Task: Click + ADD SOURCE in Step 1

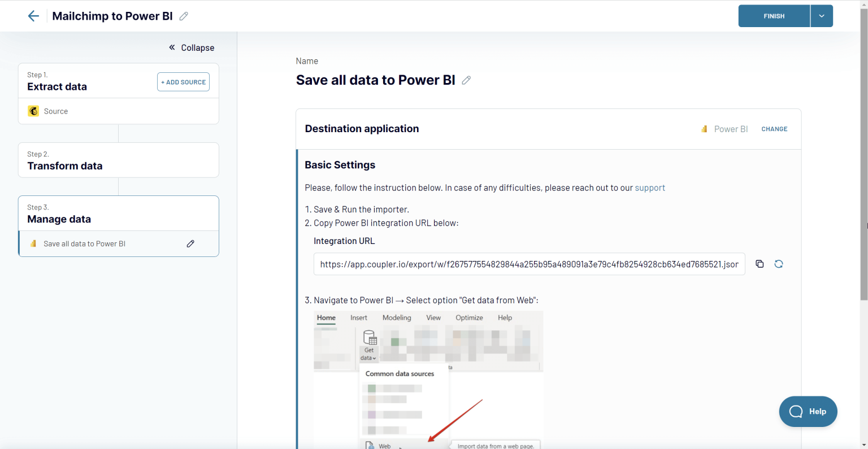Action: (x=183, y=81)
